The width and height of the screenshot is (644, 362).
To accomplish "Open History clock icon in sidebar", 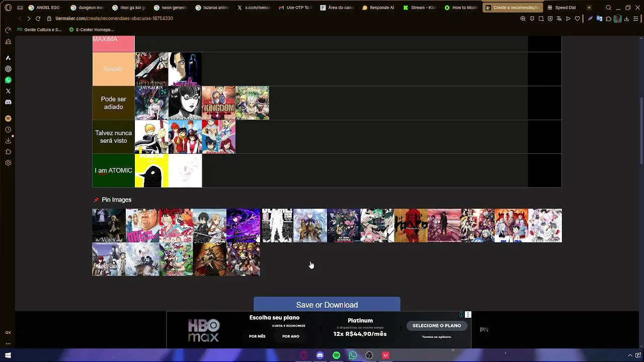I will click(x=8, y=130).
